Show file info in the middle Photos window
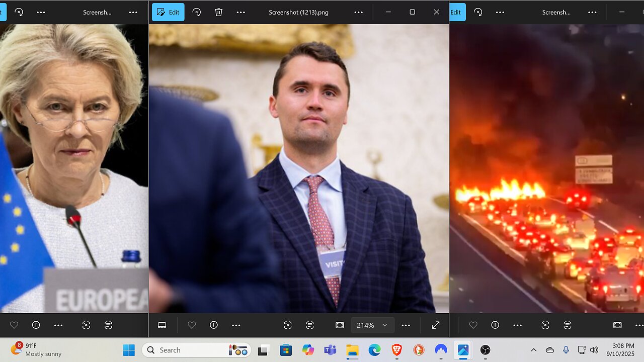 (x=214, y=325)
